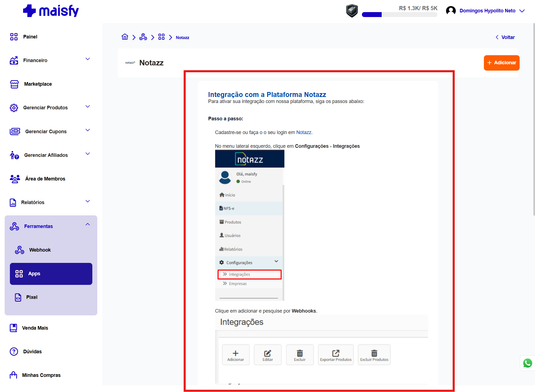535x392 pixels.
Task: Click the small notazz logo beside title
Action: 130,63
